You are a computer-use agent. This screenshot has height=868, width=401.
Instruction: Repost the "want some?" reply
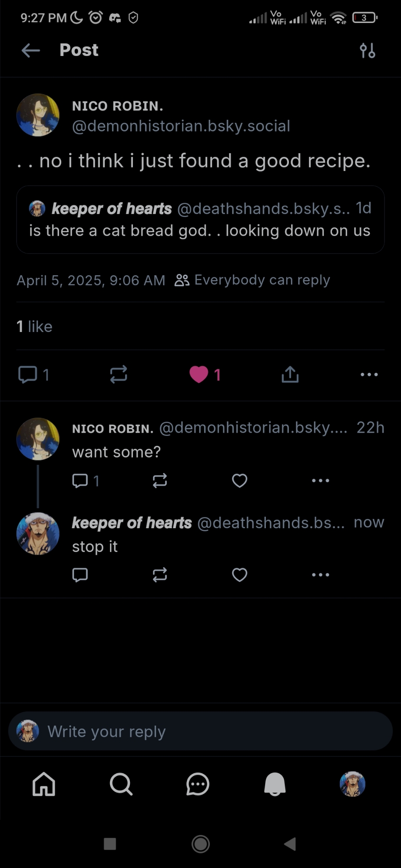coord(159,480)
